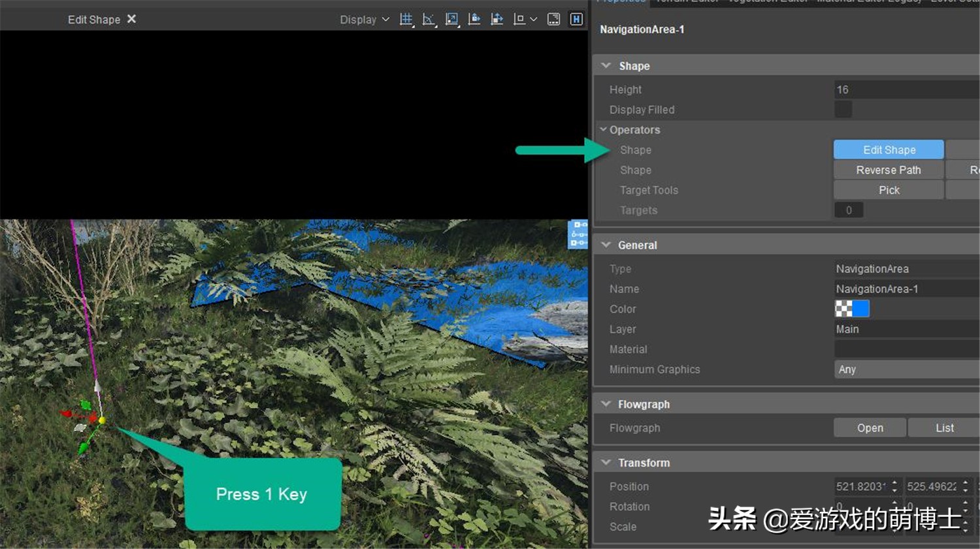The height and width of the screenshot is (549, 980).
Task: Open the NavigationArea Color swatch
Action: point(852,309)
